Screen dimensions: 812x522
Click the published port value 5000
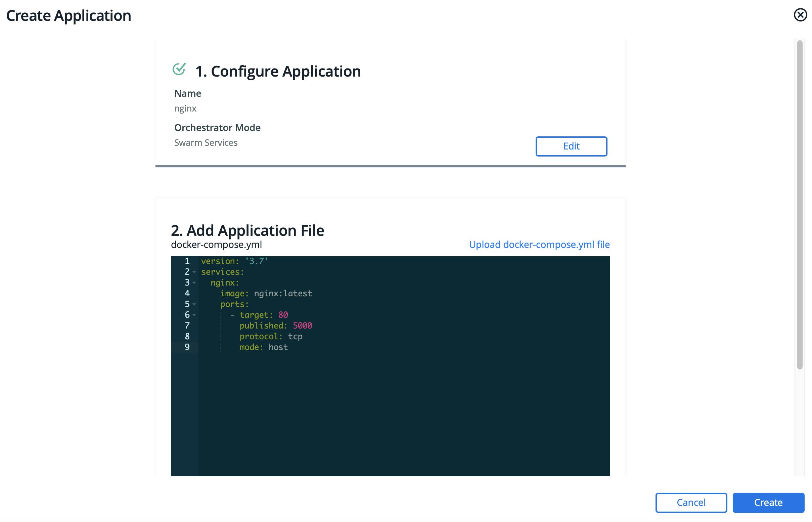coord(302,326)
